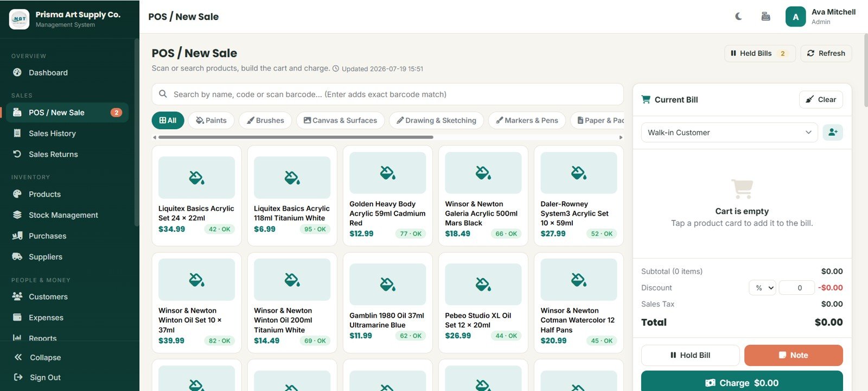The image size is (868, 391).
Task: Click the Expenses wallet icon
Action: tap(17, 317)
